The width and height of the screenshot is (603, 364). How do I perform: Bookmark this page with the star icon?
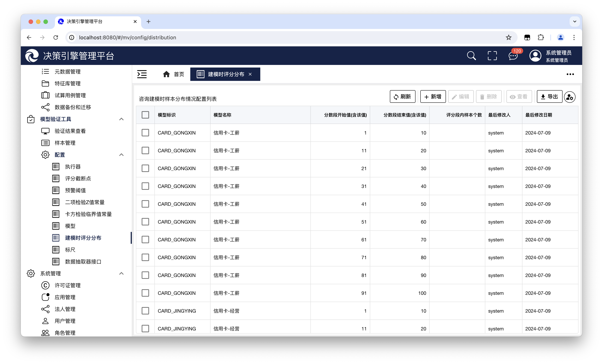(509, 37)
